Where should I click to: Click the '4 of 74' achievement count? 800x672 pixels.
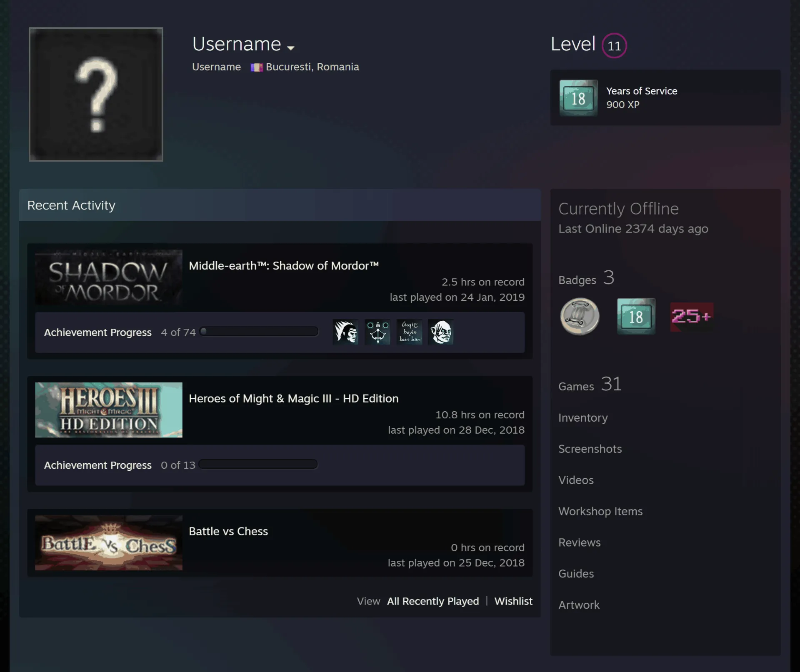(x=178, y=332)
